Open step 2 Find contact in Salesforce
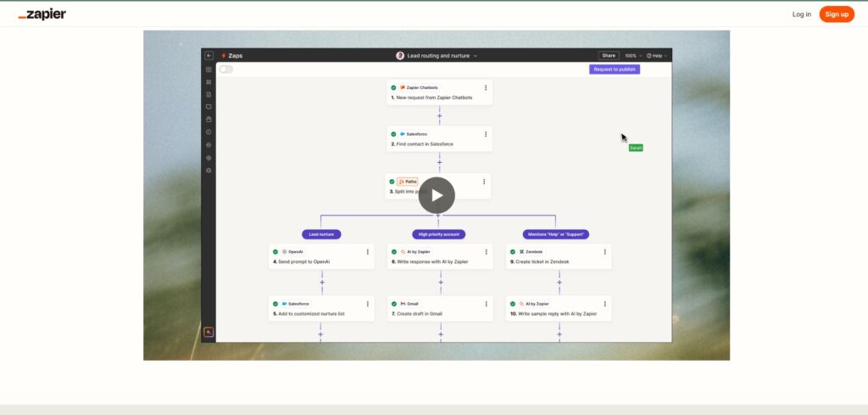Screen dimensions: 868x415 (440, 139)
